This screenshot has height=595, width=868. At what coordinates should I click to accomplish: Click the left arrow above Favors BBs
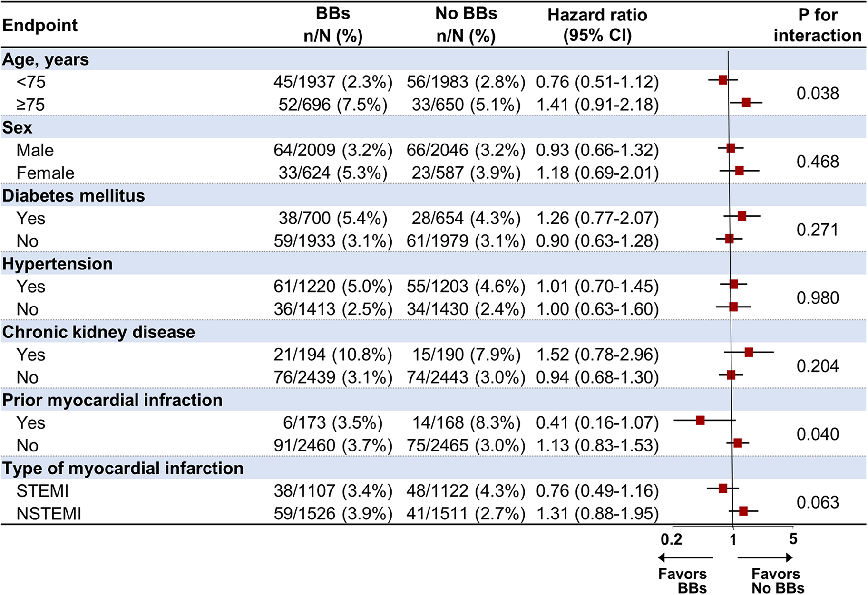pyautogui.click(x=685, y=557)
